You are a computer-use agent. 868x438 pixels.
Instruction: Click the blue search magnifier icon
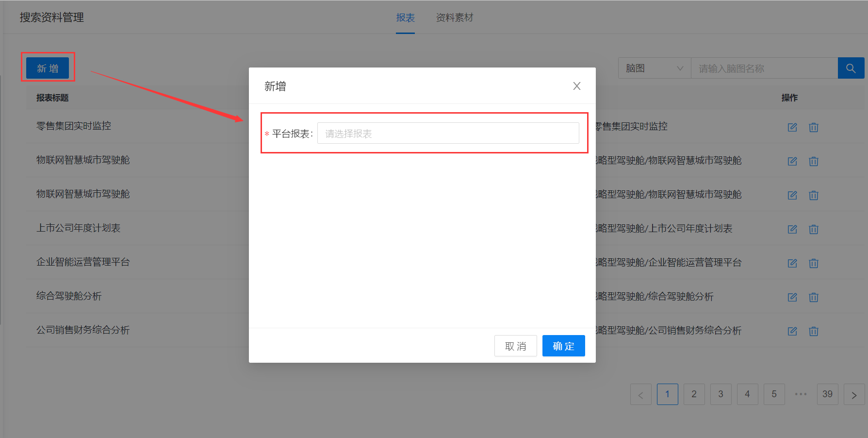[x=851, y=68]
